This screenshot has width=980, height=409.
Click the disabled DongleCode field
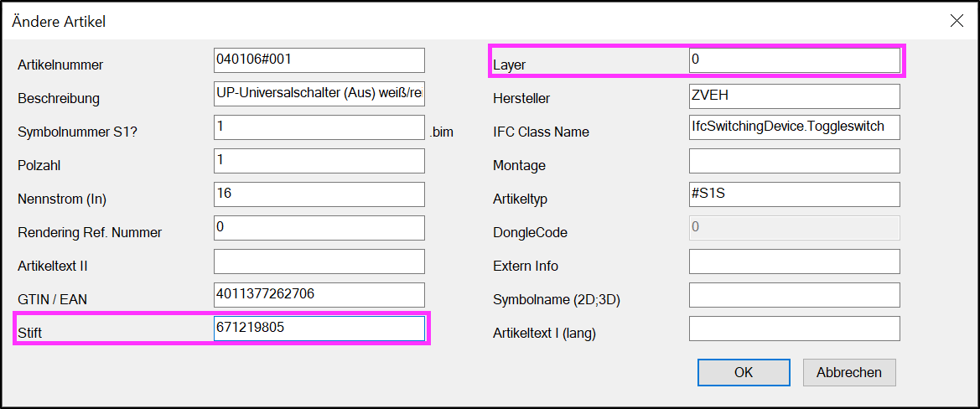(x=795, y=228)
